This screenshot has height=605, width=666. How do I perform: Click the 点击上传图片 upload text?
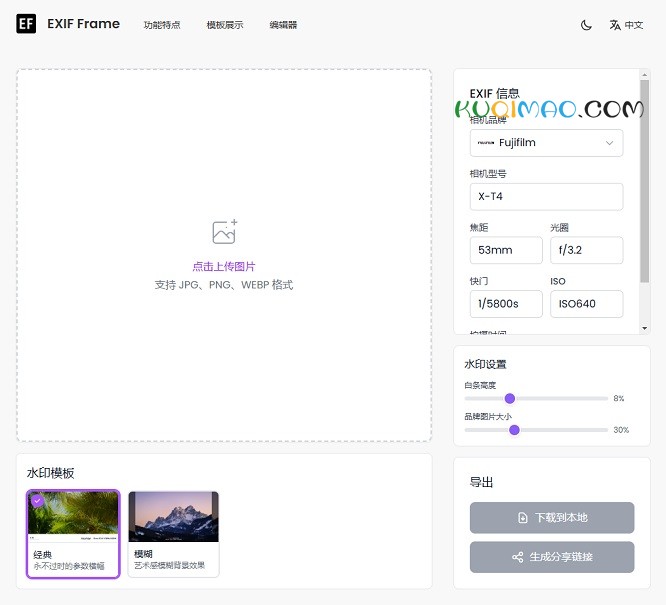(x=224, y=266)
